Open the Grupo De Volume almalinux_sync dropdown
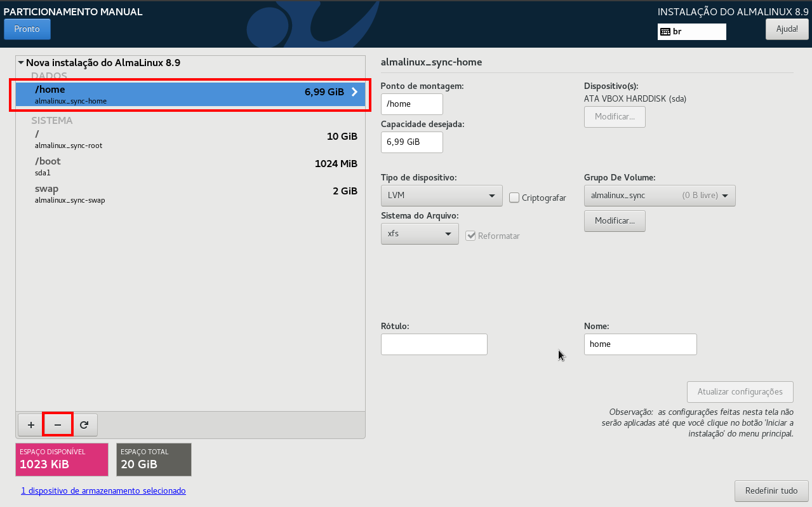This screenshot has height=507, width=812. 660,196
